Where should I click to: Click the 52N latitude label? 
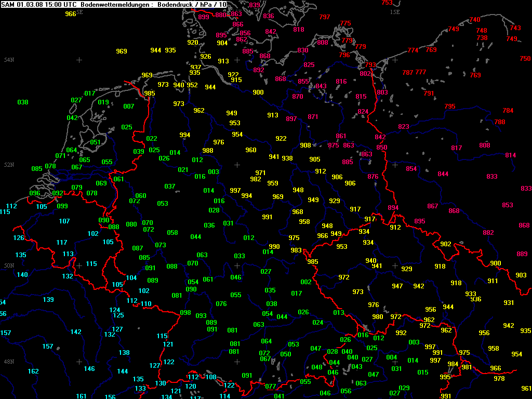point(9,165)
